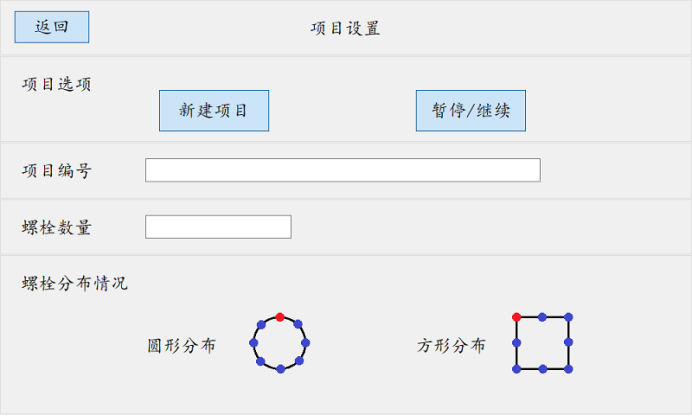692x416 pixels.
Task: Focus the 项目编号 text field
Action: click(342, 170)
